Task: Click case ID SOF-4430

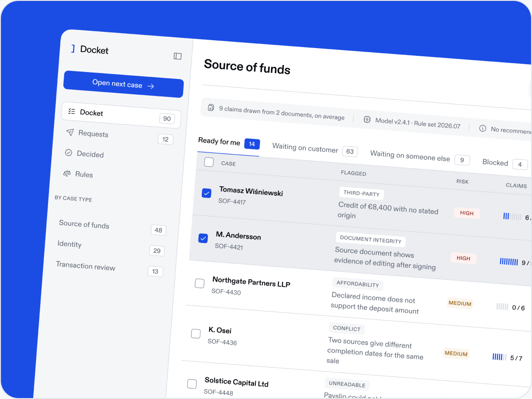Action: 226,292
